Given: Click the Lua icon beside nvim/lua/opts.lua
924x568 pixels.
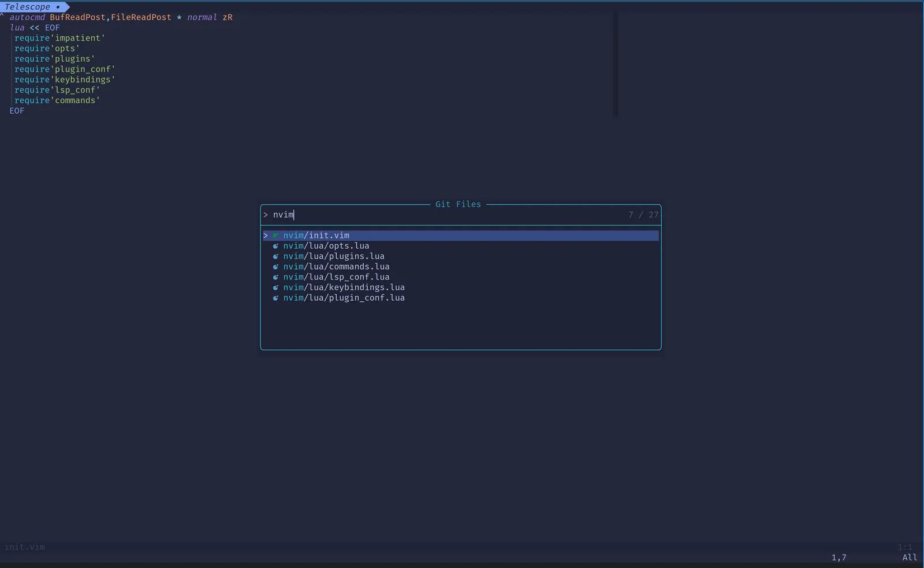Looking at the screenshot, I should (275, 246).
